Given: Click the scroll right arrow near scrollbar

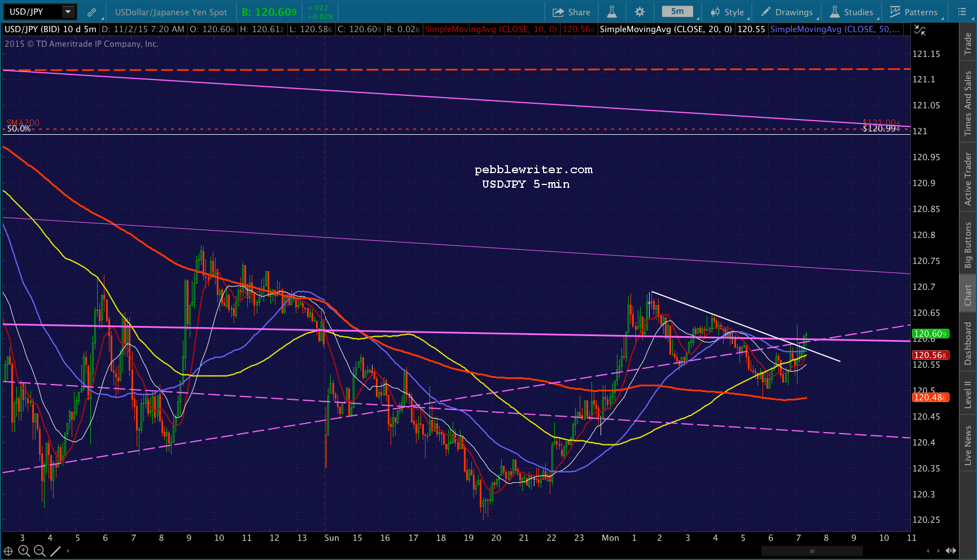Looking at the screenshot, I should [x=939, y=551].
